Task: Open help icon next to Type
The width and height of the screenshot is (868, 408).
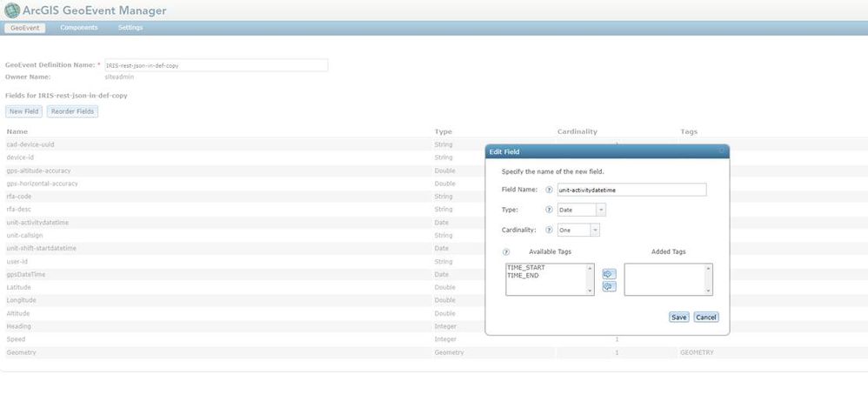Action: coord(549,210)
